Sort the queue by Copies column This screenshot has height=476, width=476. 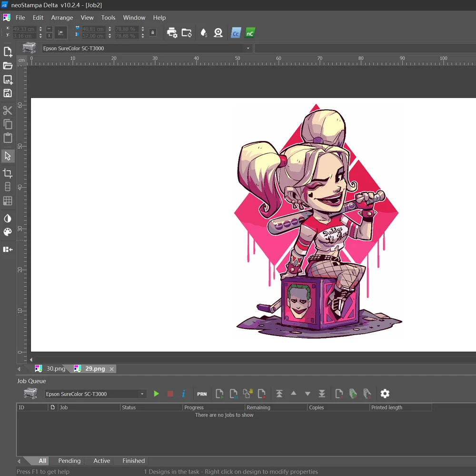[x=338, y=407]
